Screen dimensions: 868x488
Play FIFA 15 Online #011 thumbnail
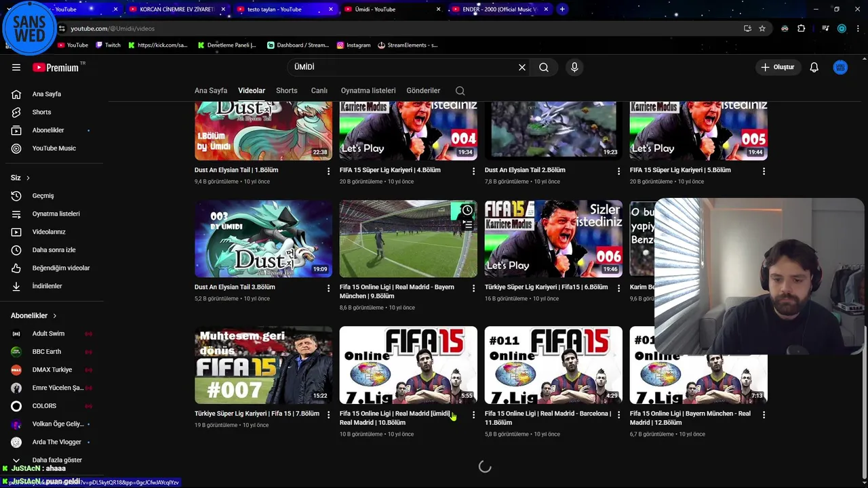(553, 365)
